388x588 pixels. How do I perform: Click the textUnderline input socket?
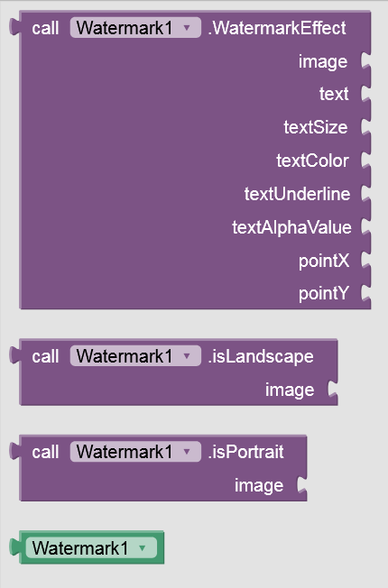[x=365, y=194]
